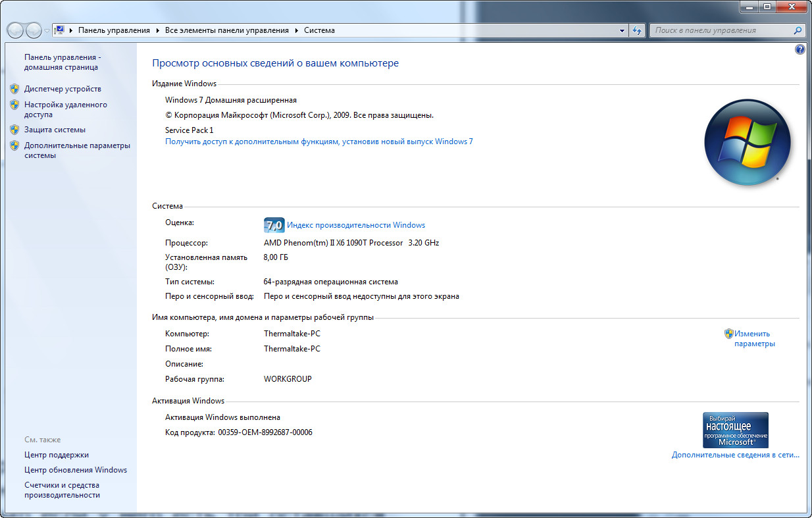This screenshot has height=518, width=812.
Task: Click the computer icon in address bar
Action: 59,30
